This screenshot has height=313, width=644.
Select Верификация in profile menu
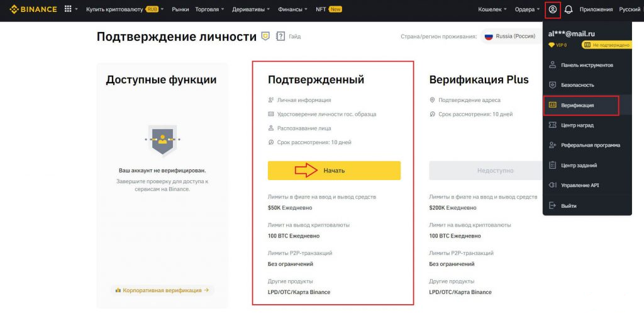point(587,105)
